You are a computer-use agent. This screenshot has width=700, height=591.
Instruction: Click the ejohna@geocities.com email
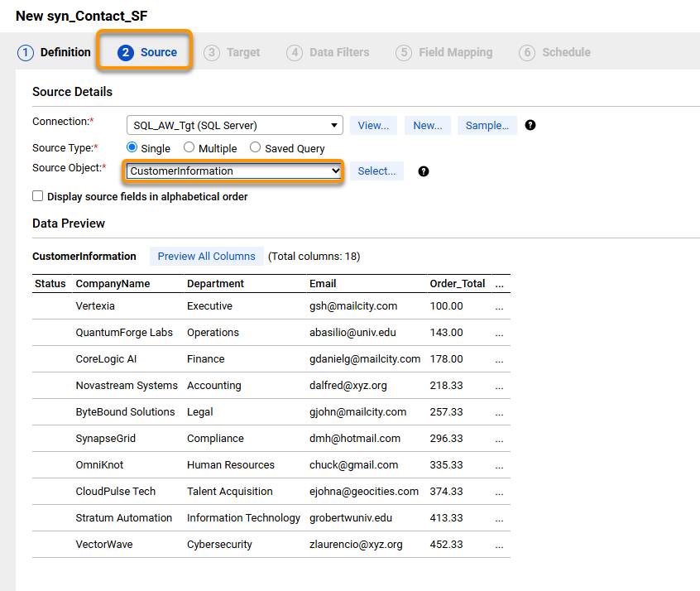click(x=364, y=492)
